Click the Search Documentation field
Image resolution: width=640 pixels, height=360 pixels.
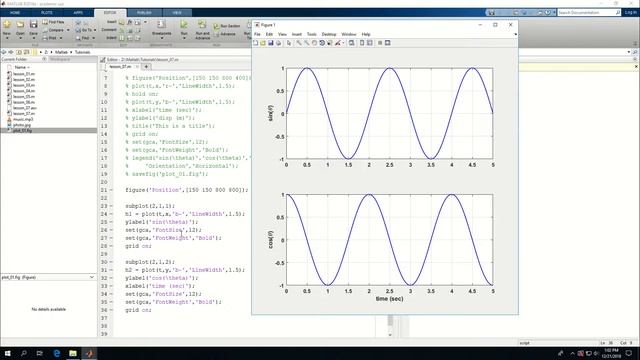[x=589, y=13]
